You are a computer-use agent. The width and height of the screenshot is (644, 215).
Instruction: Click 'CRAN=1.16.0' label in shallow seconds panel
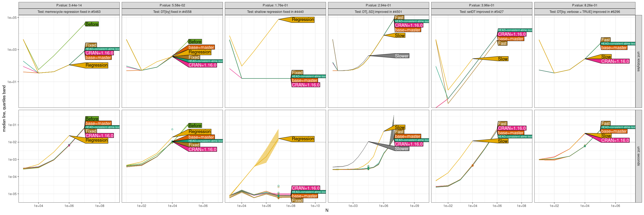pos(306,188)
